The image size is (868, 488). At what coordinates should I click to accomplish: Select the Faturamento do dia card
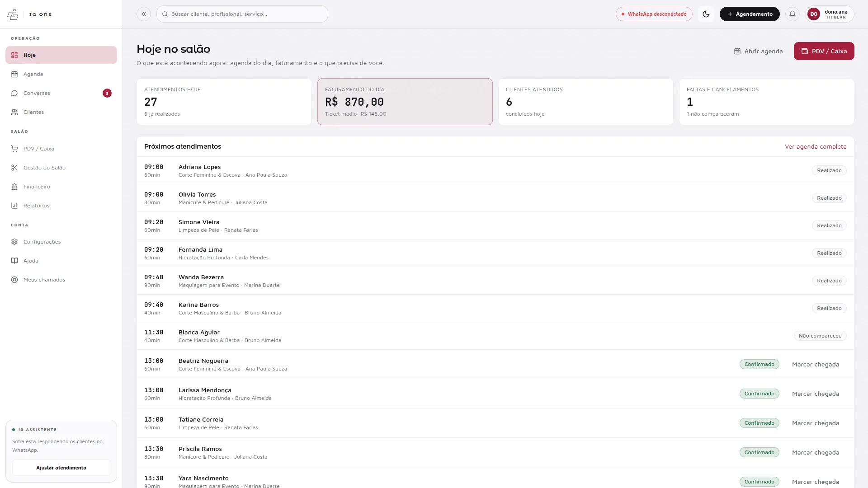pyautogui.click(x=405, y=102)
